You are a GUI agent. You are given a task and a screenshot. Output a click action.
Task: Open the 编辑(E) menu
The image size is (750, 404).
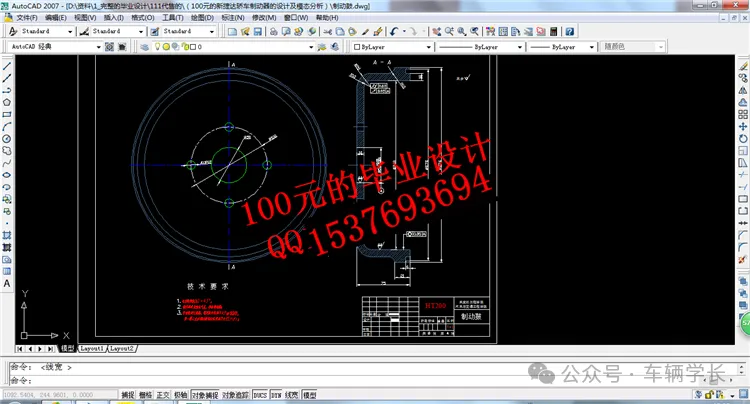(x=55, y=18)
